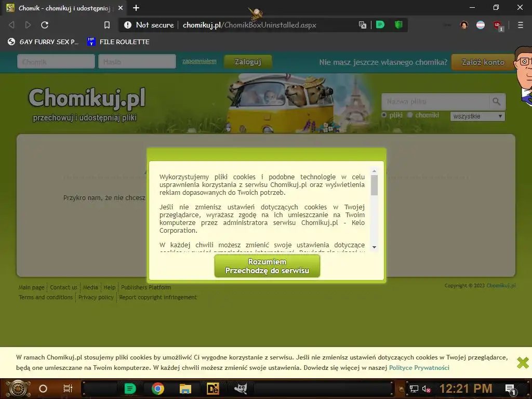Go forward with the forward arrow
This screenshot has width=532, height=399.
28,25
